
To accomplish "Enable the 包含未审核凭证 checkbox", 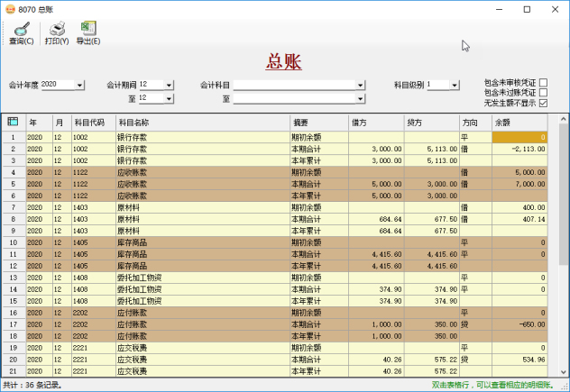I will pyautogui.click(x=543, y=83).
